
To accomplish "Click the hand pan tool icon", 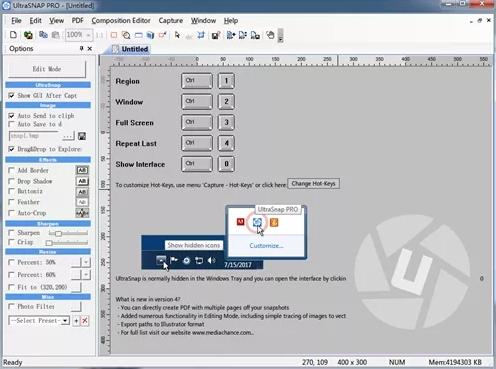I will (x=270, y=35).
